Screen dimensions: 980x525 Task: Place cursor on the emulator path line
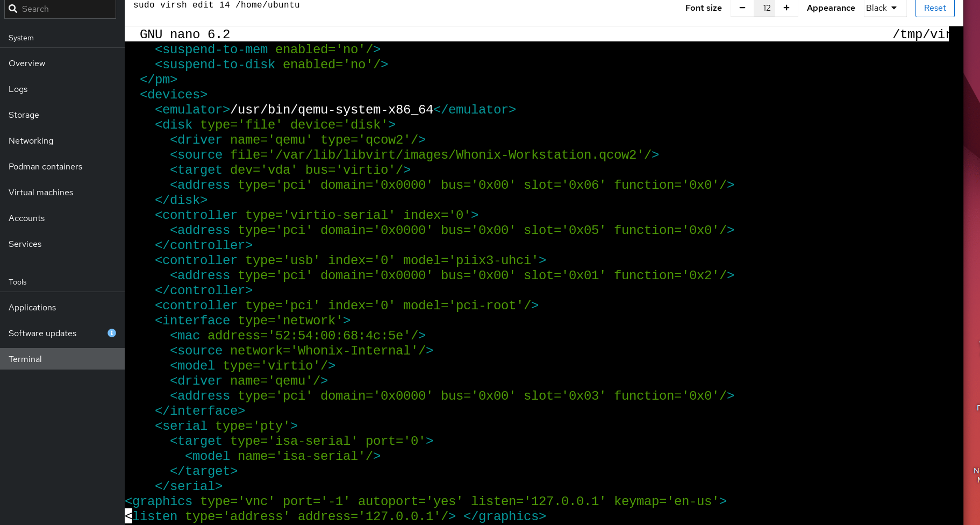coord(331,110)
